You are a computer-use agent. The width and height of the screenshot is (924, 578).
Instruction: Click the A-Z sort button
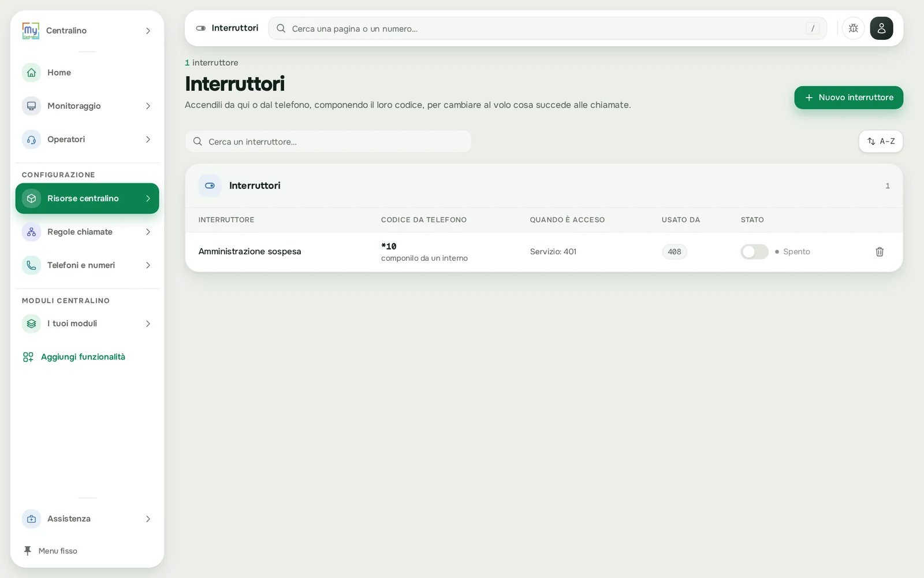tap(881, 142)
